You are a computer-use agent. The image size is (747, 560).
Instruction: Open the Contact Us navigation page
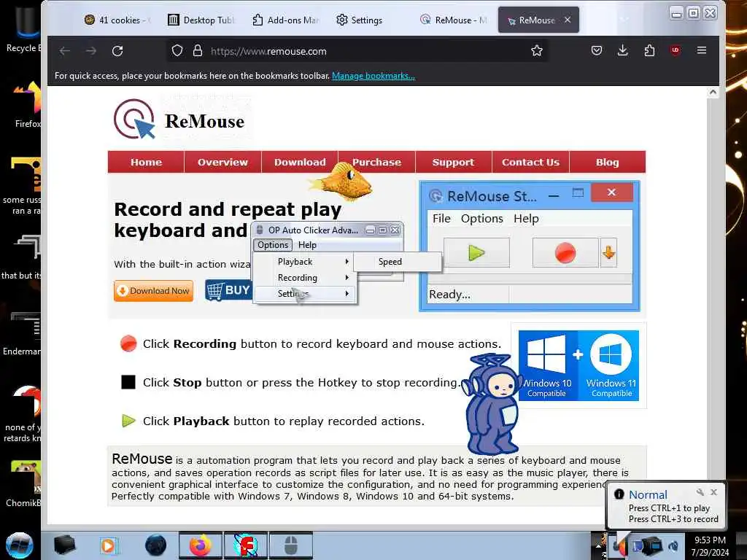(530, 162)
